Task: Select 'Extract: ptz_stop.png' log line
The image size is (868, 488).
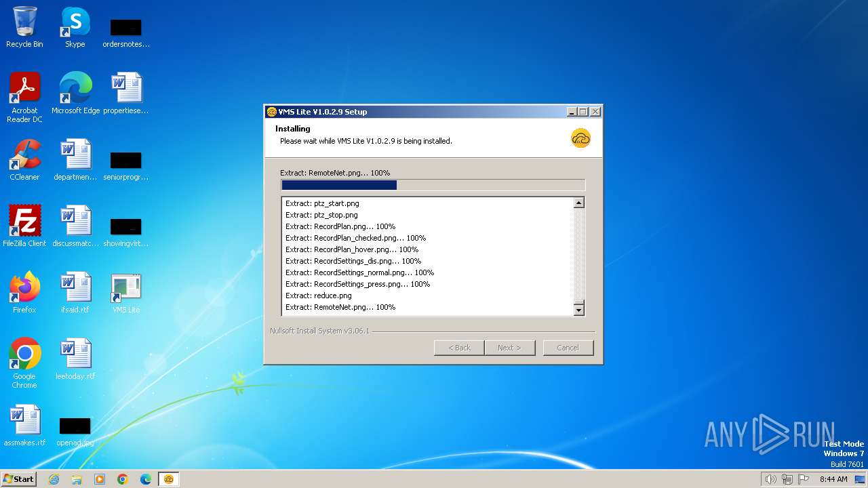Action: click(x=321, y=215)
